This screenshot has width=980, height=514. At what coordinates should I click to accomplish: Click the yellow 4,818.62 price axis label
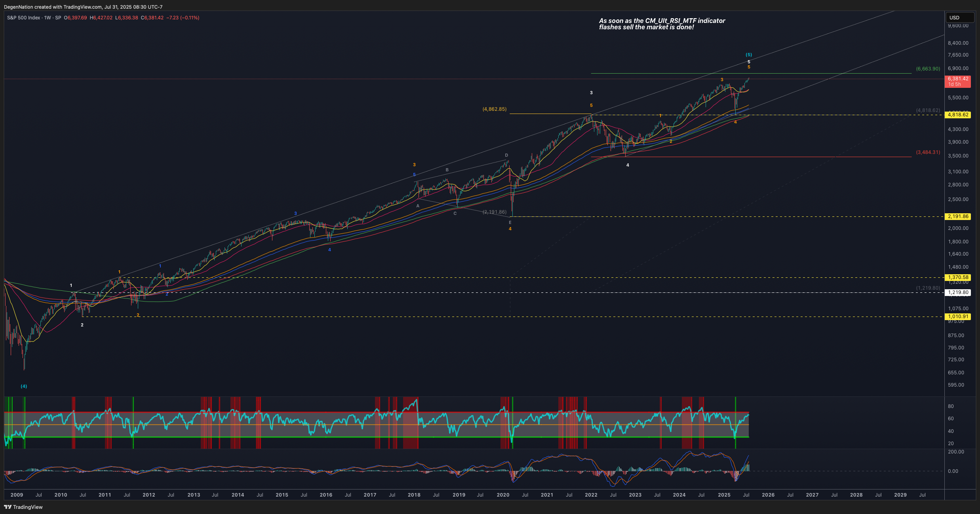pyautogui.click(x=957, y=115)
